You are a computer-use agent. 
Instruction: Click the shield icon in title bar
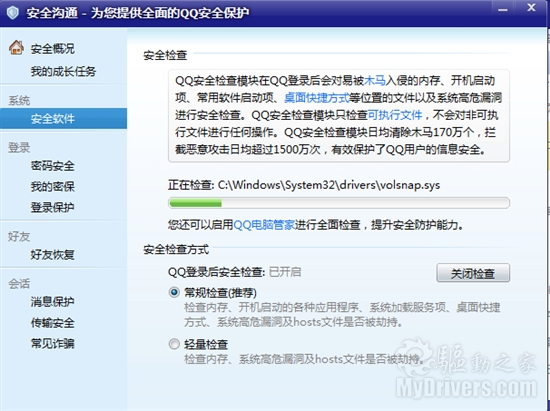(13, 13)
